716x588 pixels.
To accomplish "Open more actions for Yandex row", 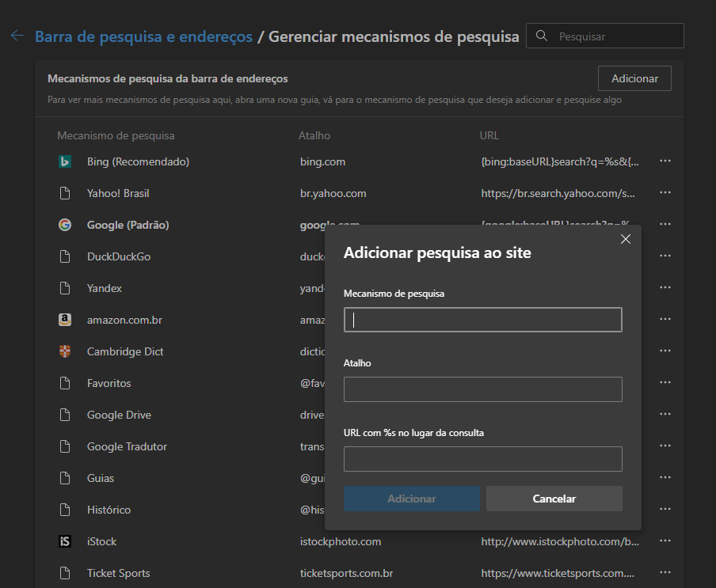I will (x=665, y=287).
